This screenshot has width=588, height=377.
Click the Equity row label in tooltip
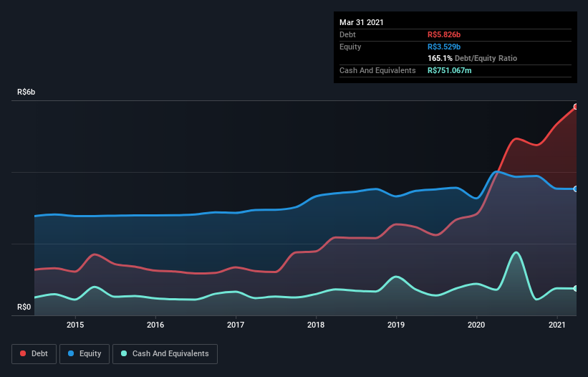(350, 47)
